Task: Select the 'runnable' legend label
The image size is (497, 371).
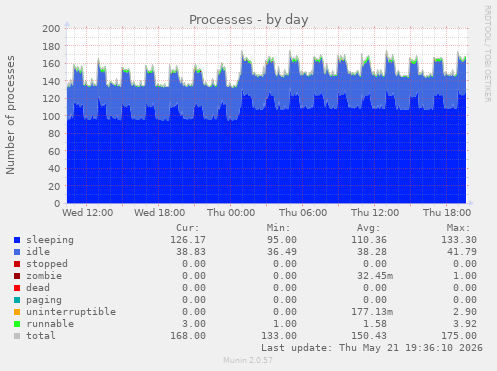Action: click(x=50, y=324)
